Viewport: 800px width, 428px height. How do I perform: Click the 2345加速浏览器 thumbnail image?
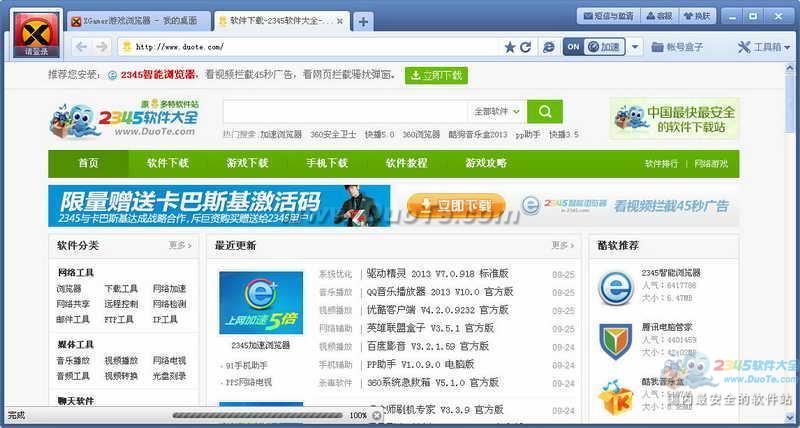coord(261,303)
